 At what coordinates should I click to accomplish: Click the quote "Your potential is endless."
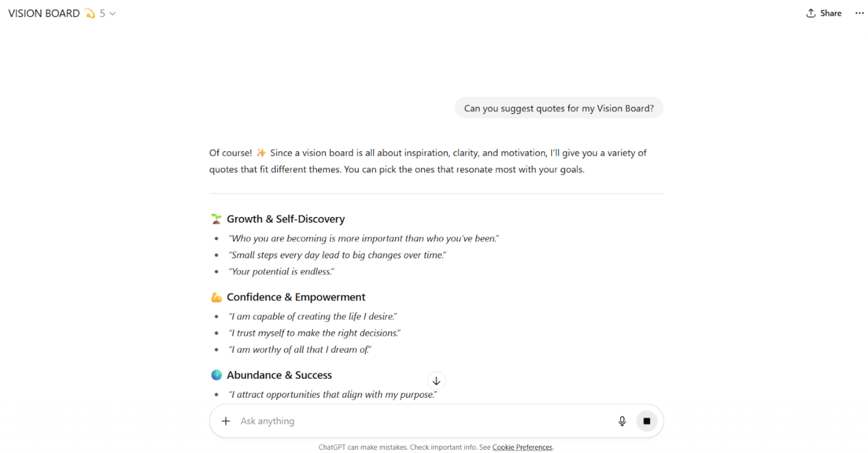281,271
